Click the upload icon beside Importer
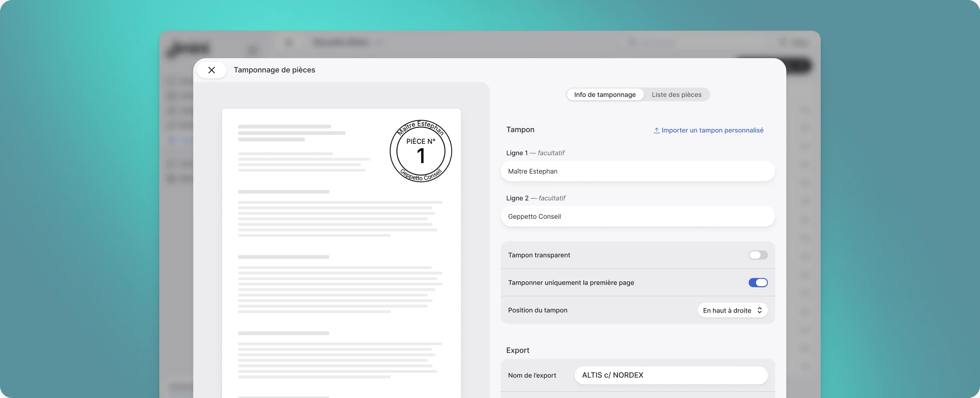The height and width of the screenshot is (398, 980). point(657,130)
